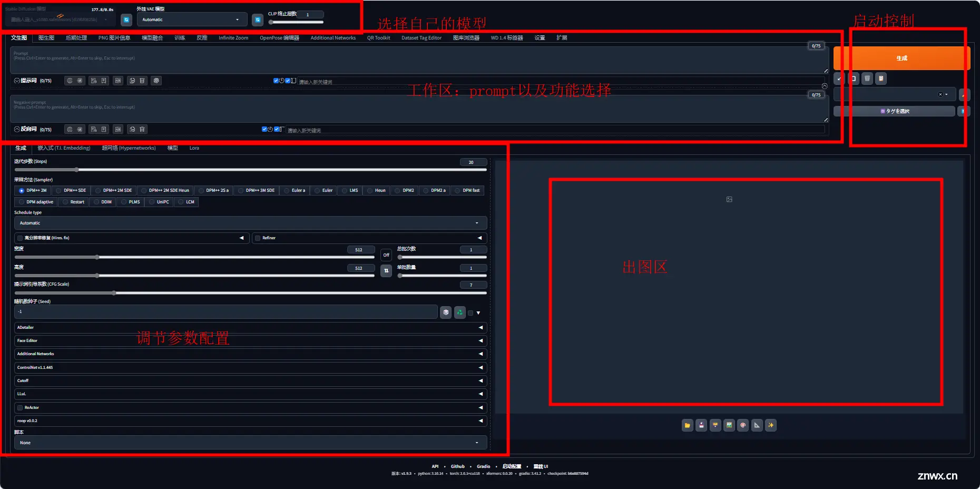Enable the ReActor checkbox
Viewport: 980px width, 489px height.
20,408
